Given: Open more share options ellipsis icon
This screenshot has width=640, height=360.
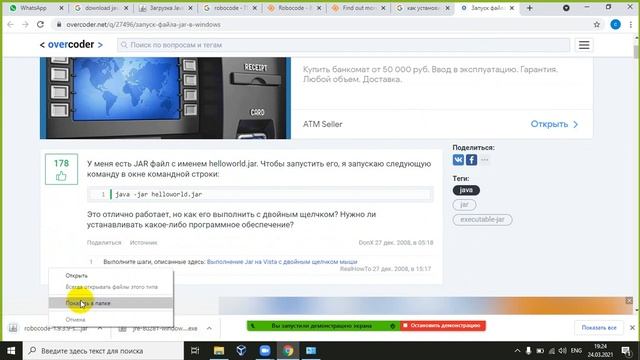Looking at the screenshot, I should 484,160.
